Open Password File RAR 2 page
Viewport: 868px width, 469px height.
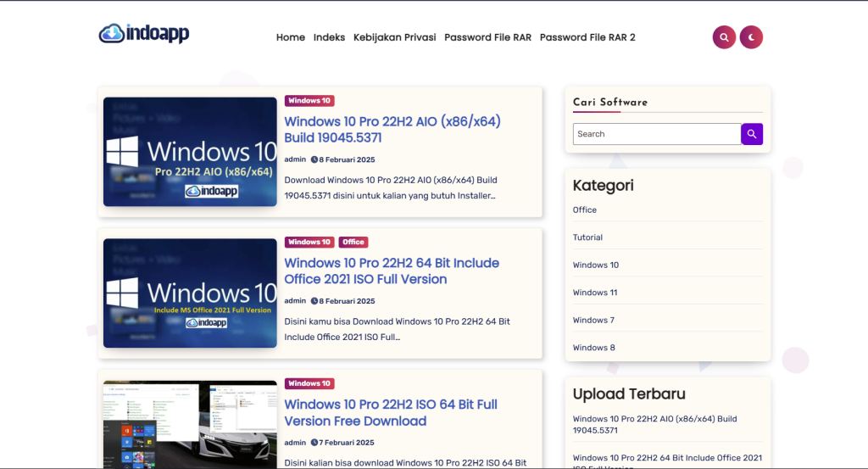tap(587, 37)
